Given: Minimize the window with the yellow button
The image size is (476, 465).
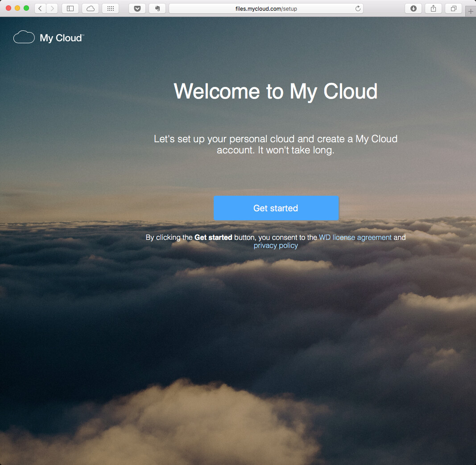Looking at the screenshot, I should click(x=17, y=8).
